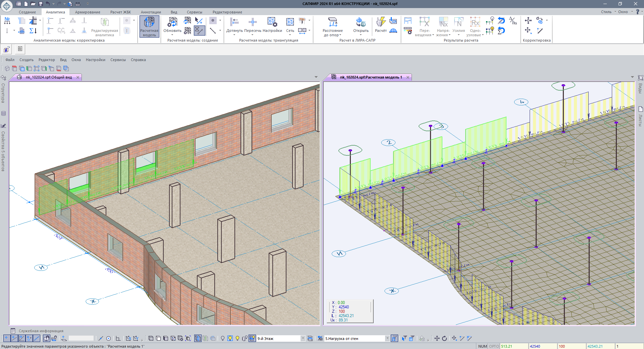Click the Пересечь tool icon
This screenshot has height=349, width=644.
[253, 22]
